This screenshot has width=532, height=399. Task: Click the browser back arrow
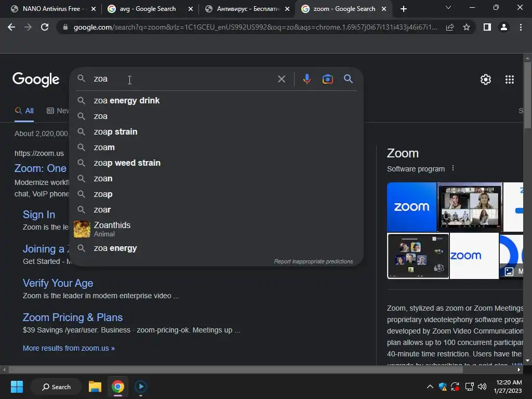point(11,27)
